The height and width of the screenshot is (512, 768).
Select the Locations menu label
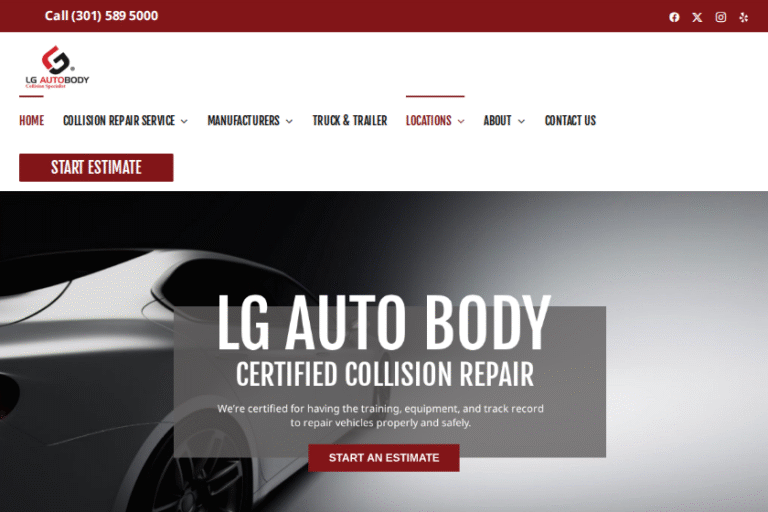click(429, 121)
